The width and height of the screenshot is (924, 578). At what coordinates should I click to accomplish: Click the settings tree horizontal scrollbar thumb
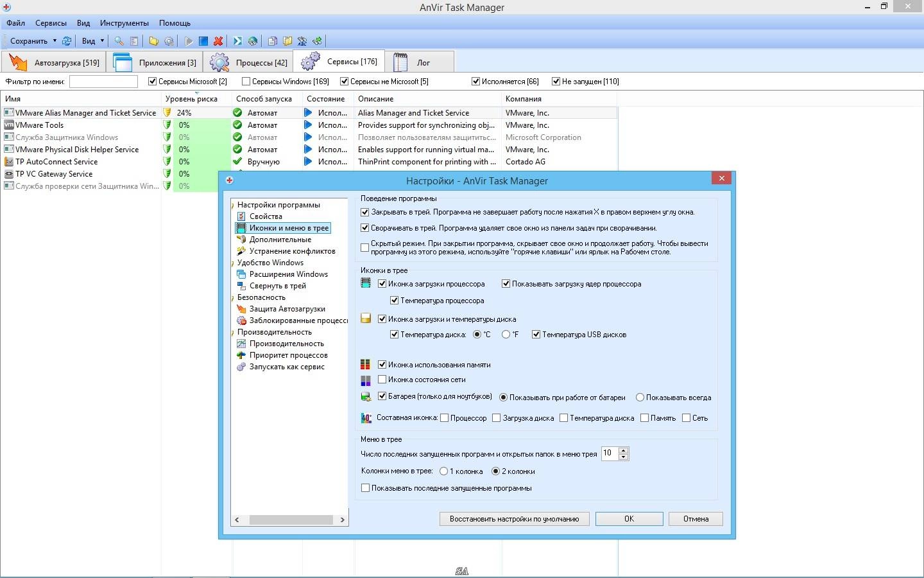pyautogui.click(x=291, y=520)
